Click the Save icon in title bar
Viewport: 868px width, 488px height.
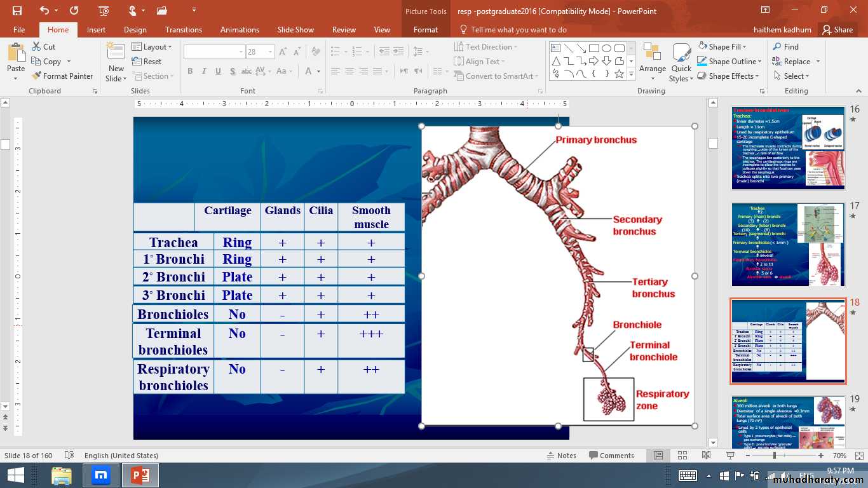pyautogui.click(x=17, y=11)
